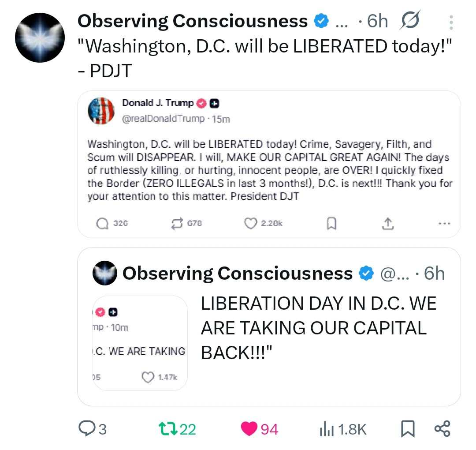Click the heart icon showing 2.28k
Viewport: 476px width, 450px height.
(250, 224)
